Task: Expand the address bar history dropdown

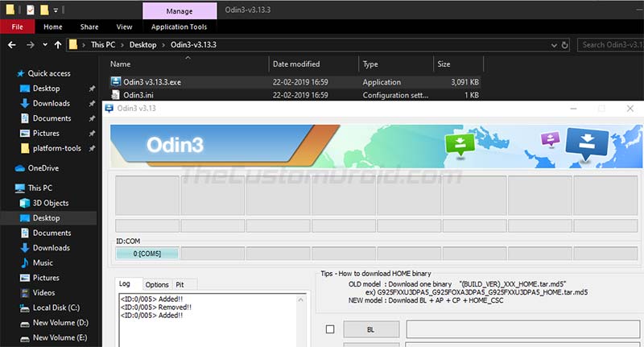Action: tap(554, 45)
